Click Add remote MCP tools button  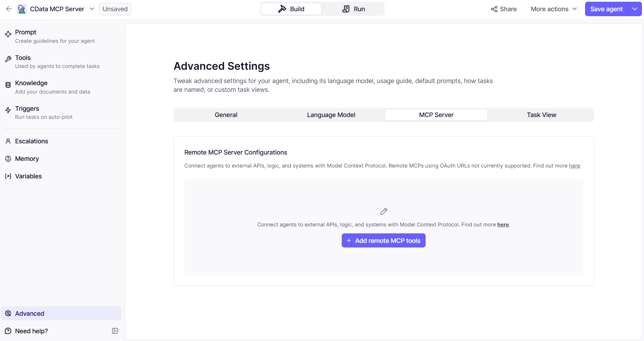(384, 240)
